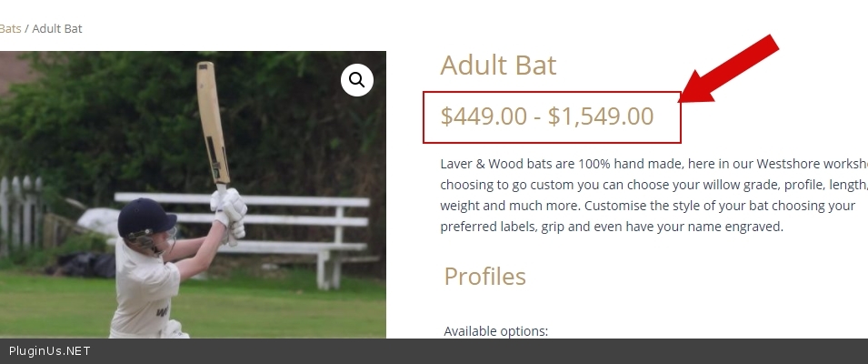Image resolution: width=868 pixels, height=364 pixels.
Task: Click the raised cricket bat in photo
Action: pyautogui.click(x=212, y=118)
